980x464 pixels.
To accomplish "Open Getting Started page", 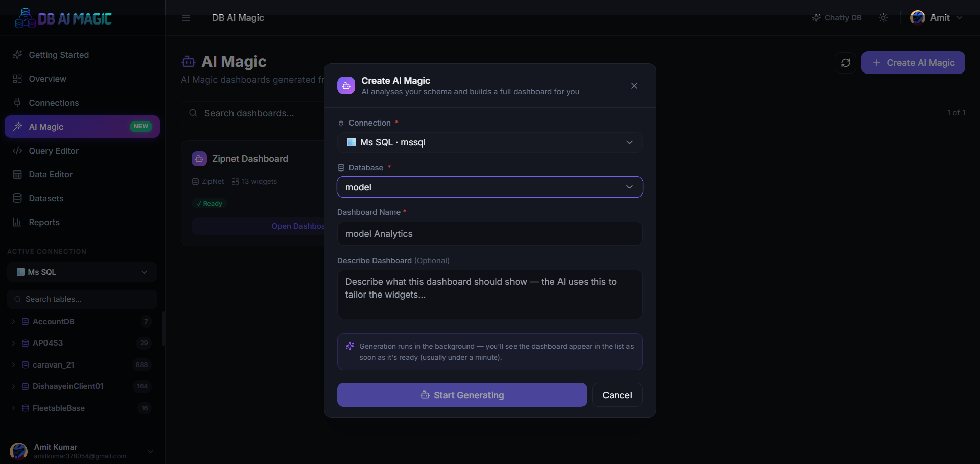I will [82, 55].
